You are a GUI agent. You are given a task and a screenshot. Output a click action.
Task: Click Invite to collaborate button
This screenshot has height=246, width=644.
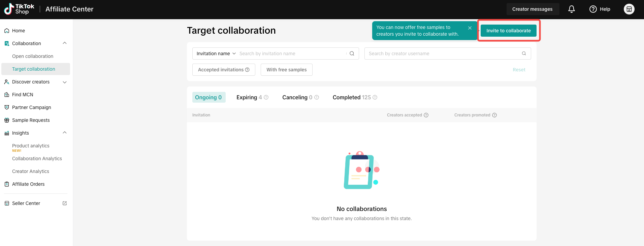pos(509,31)
